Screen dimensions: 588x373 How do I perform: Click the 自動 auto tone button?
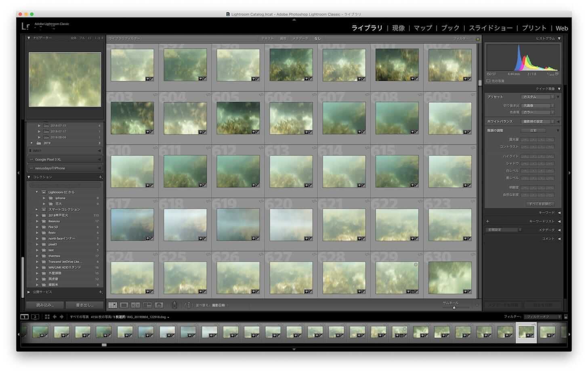tap(533, 131)
